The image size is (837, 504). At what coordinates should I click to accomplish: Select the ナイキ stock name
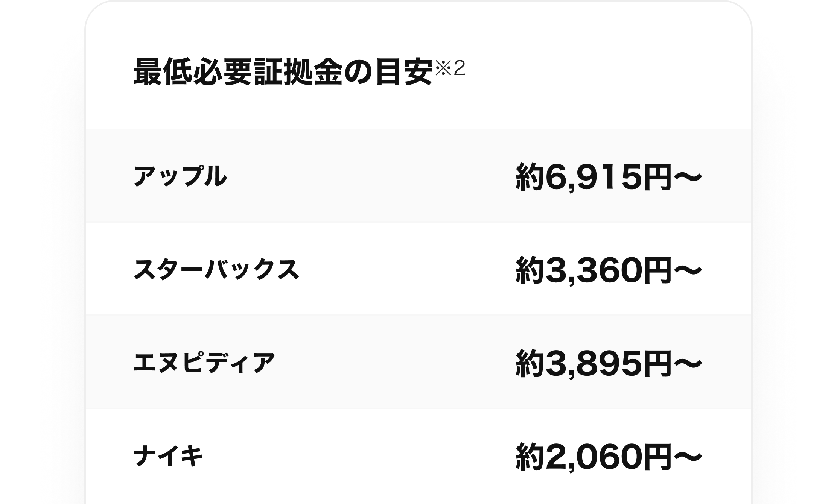(x=168, y=456)
